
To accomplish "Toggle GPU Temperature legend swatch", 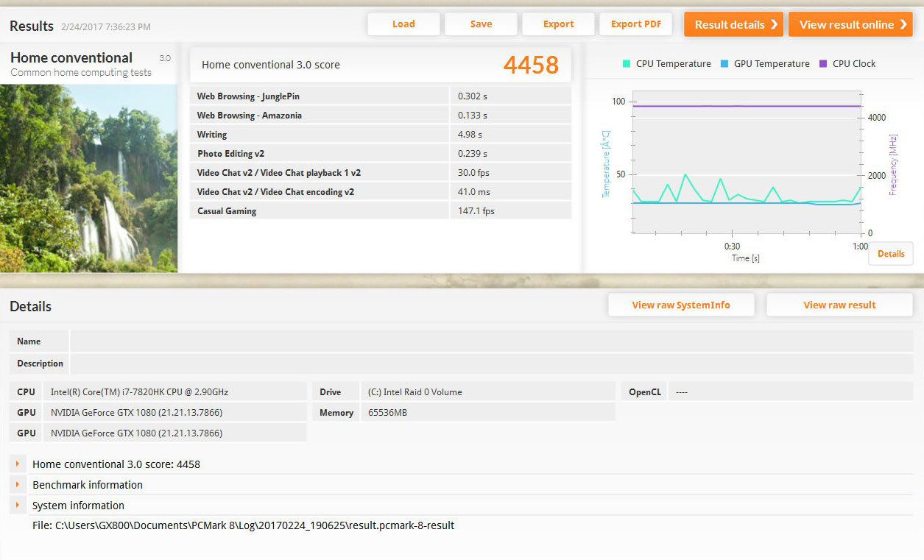I will (724, 64).
